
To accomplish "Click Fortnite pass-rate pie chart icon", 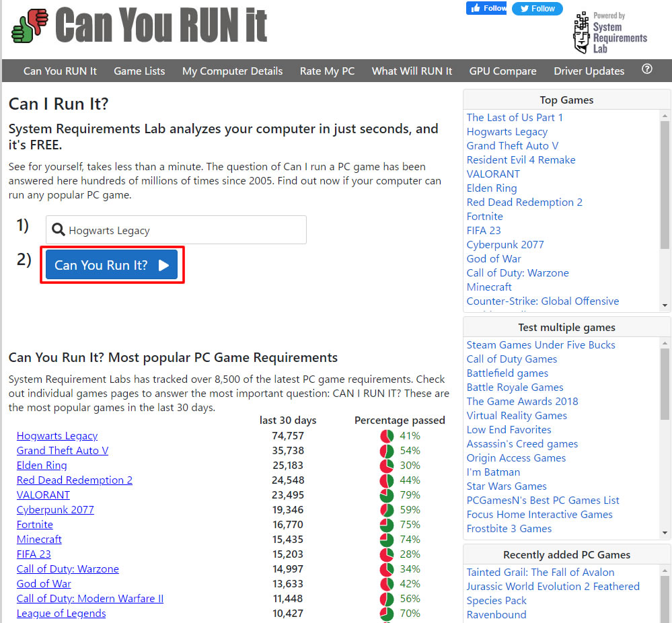I will [x=387, y=525].
